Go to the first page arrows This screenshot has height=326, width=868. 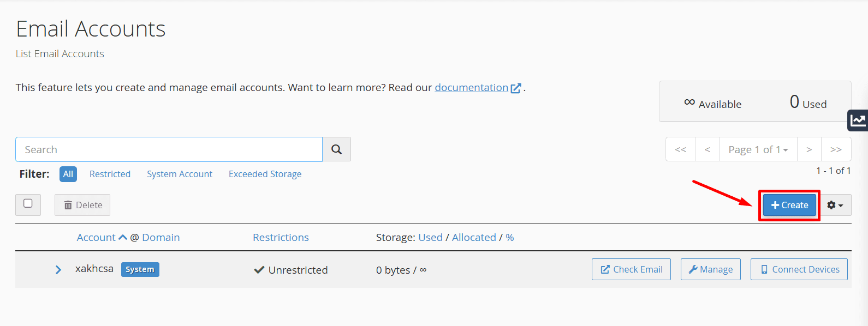coord(680,149)
